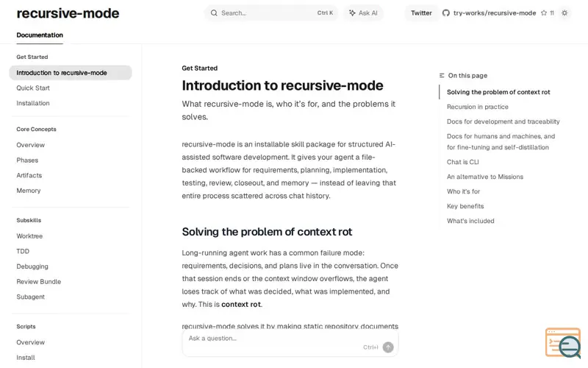Open the Subagent page
This screenshot has width=588, height=368.
coord(30,297)
